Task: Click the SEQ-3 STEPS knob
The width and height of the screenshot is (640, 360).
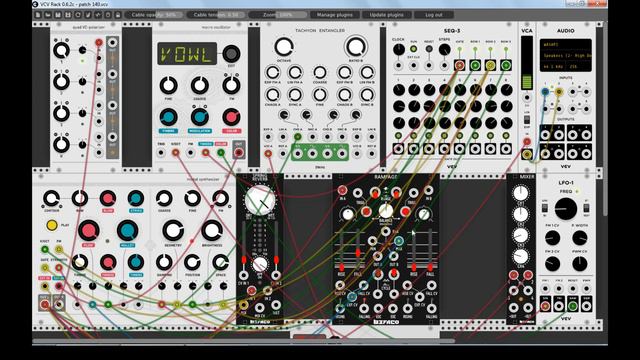Action: tap(444, 49)
